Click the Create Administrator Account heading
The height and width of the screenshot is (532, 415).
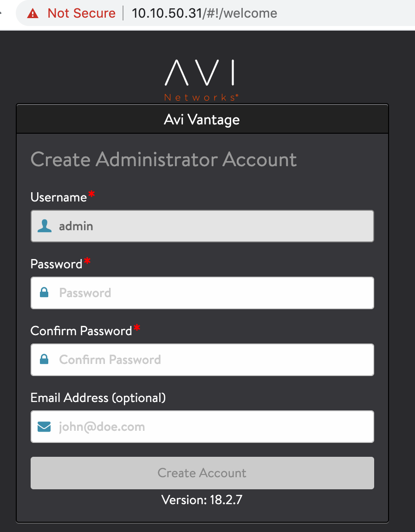tap(163, 160)
